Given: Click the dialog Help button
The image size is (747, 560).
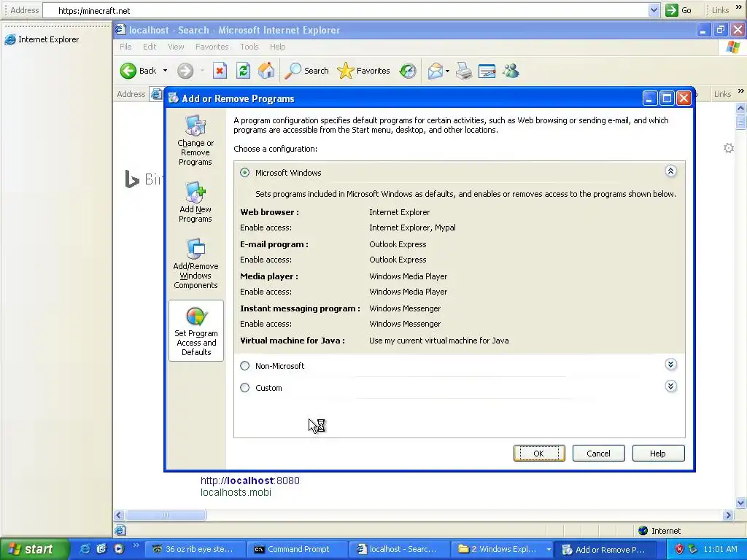Looking at the screenshot, I should [658, 454].
